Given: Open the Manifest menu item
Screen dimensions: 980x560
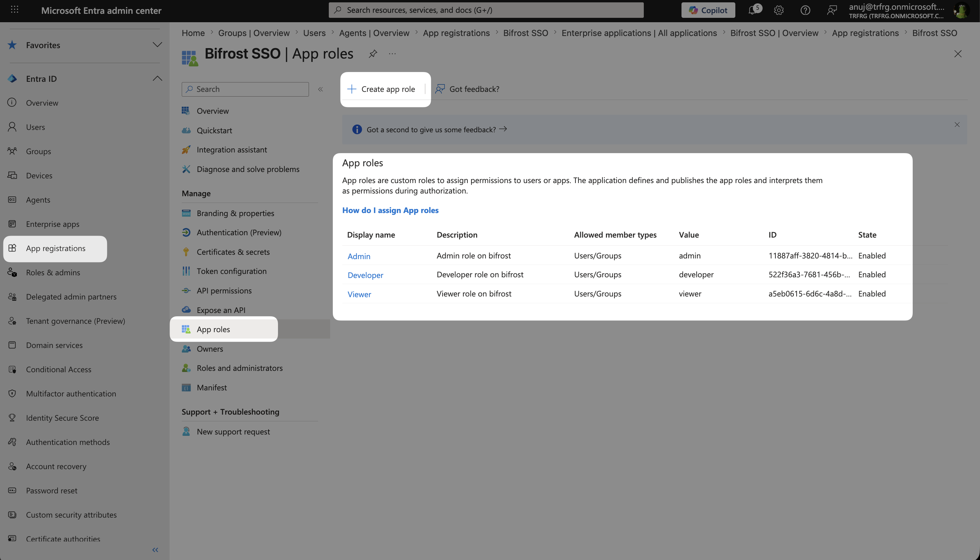Looking at the screenshot, I should pyautogui.click(x=212, y=388).
